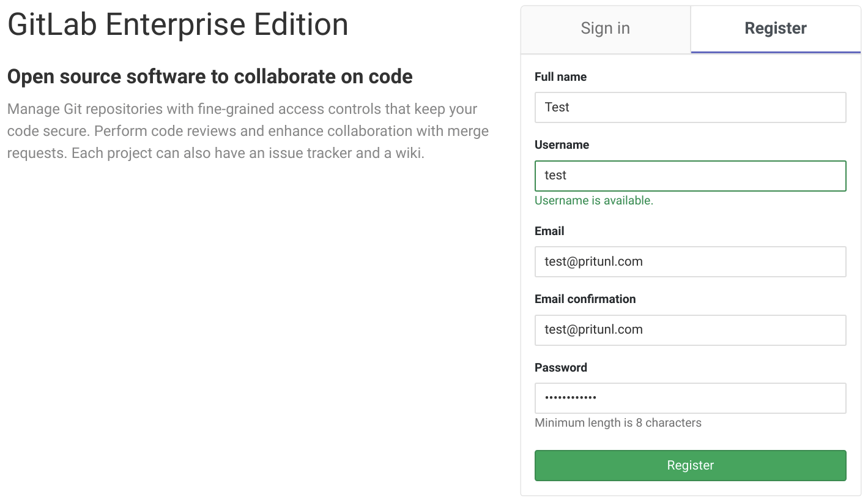Image resolution: width=868 pixels, height=502 pixels.
Task: Click the 'Minimum length is 8 characters' hint
Action: [x=618, y=422]
